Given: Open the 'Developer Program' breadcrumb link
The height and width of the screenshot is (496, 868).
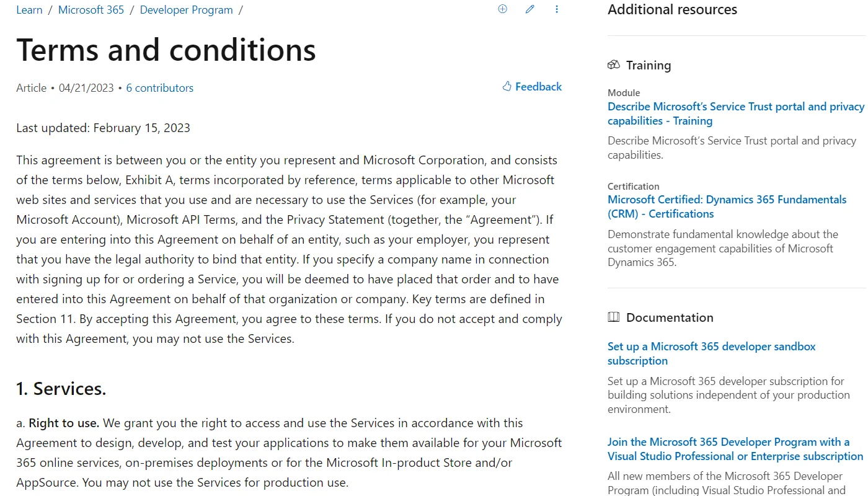Looking at the screenshot, I should coord(186,9).
